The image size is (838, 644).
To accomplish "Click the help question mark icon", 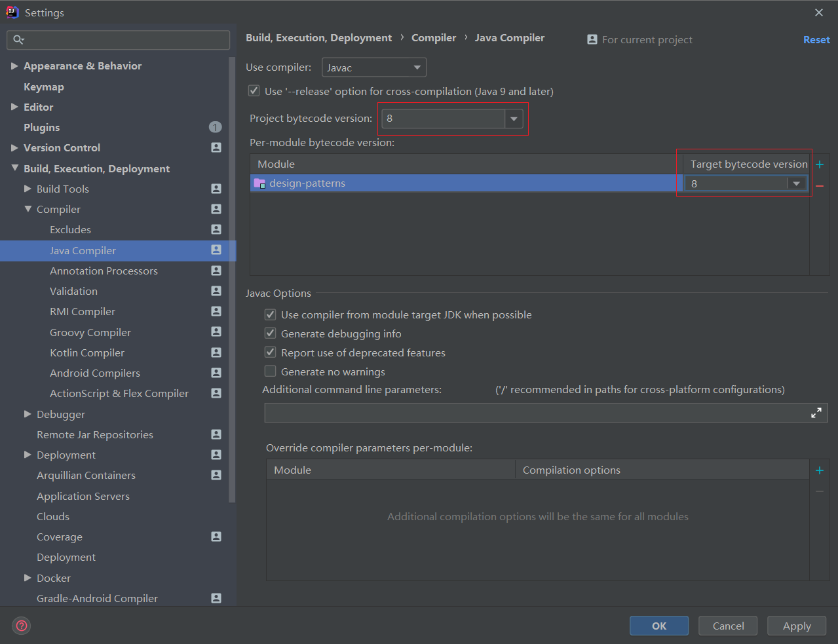I will point(22,626).
